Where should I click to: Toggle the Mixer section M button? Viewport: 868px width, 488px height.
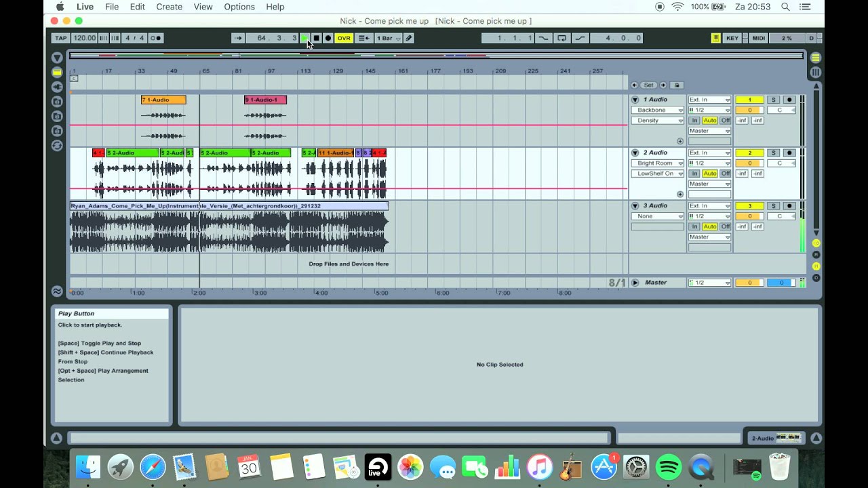(816, 266)
